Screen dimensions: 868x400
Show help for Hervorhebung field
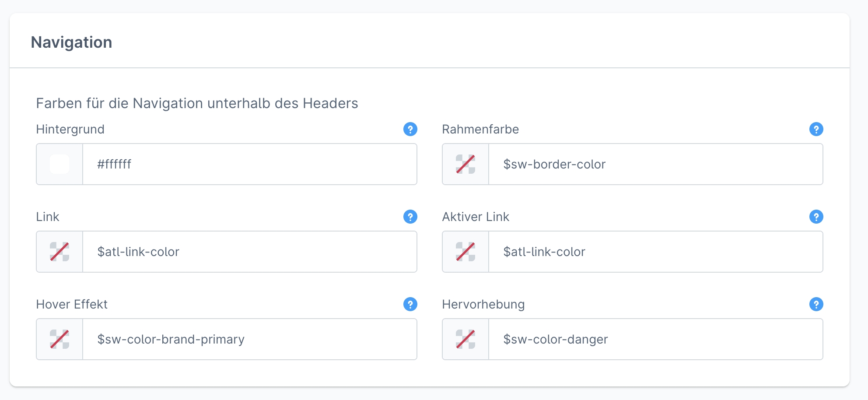[x=816, y=304]
